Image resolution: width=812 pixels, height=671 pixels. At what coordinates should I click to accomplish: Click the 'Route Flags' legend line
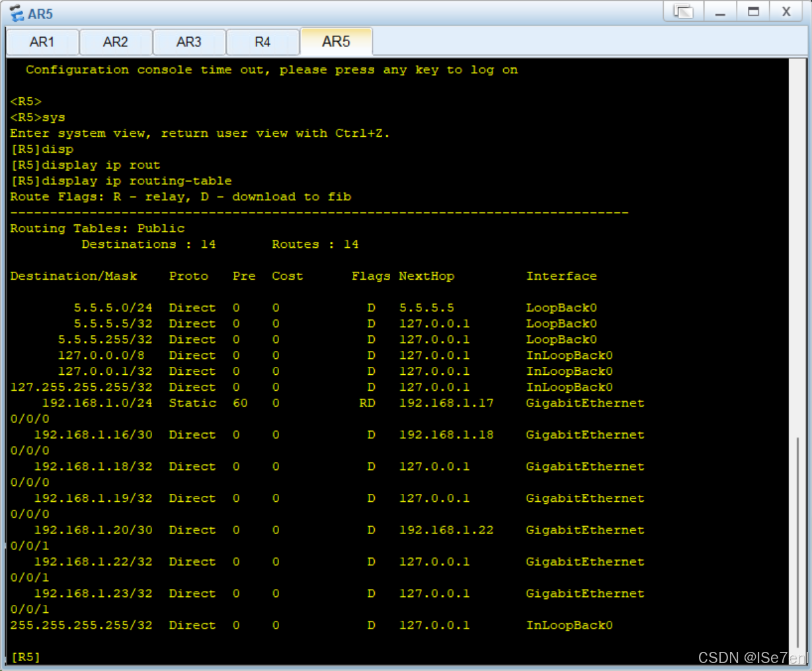click(181, 197)
